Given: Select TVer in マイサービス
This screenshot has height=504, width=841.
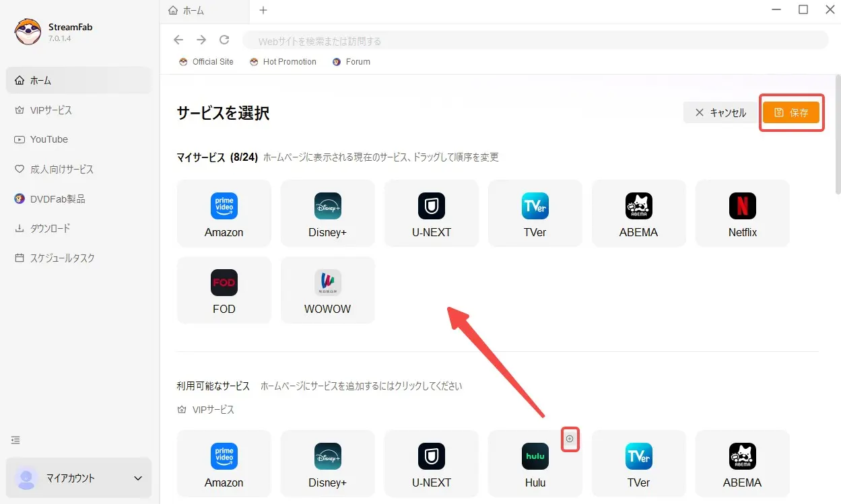Looking at the screenshot, I should 535,213.
